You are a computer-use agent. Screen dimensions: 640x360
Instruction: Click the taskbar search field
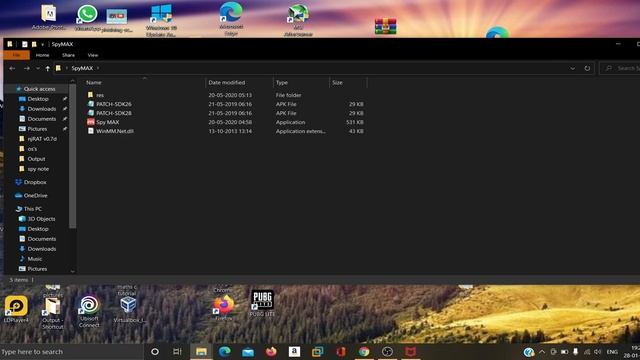72,351
